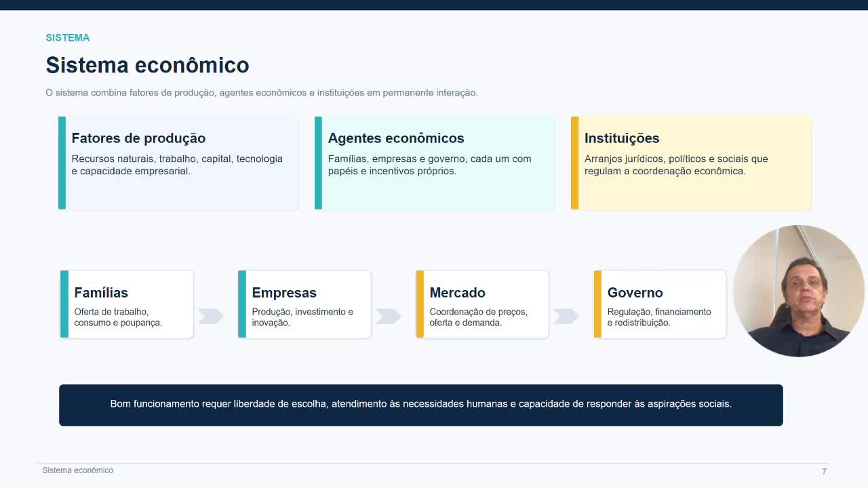Click the teal SISTEMA section label
Viewport: 868px width, 488px height.
pos(67,38)
